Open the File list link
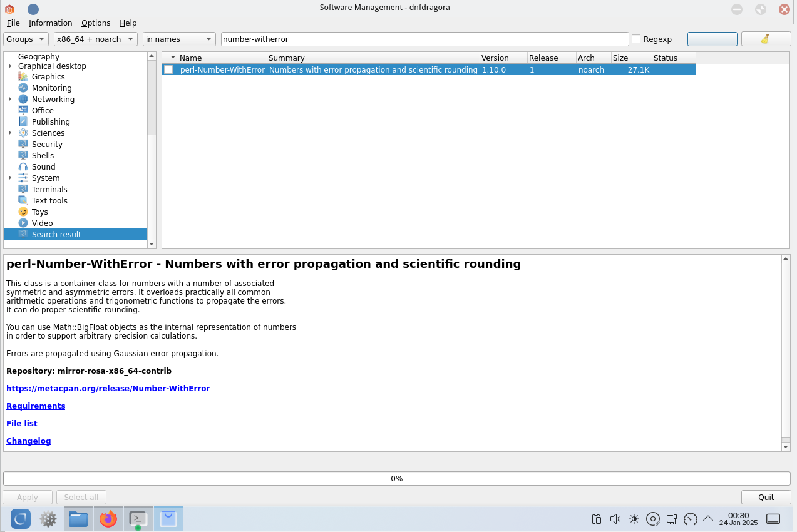 [22, 423]
